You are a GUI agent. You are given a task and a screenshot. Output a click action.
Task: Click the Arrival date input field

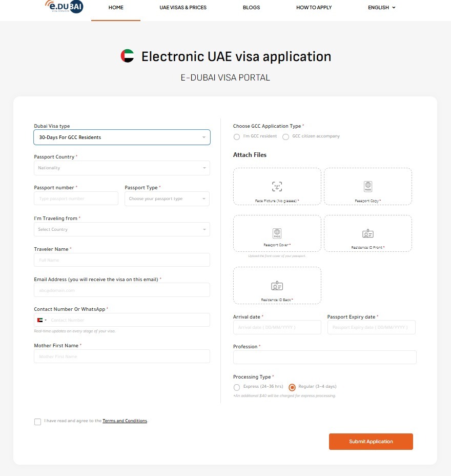tap(277, 327)
